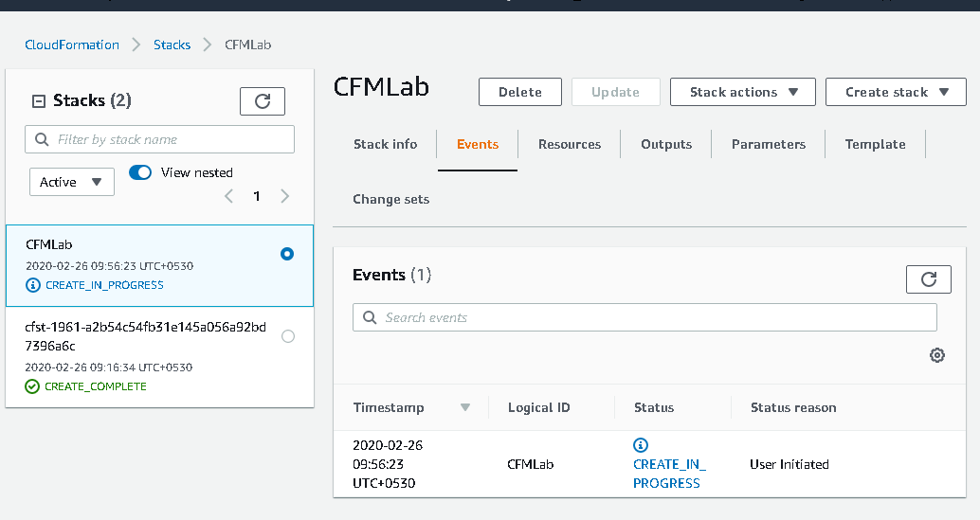Toggle the View nested switch

coord(140,172)
